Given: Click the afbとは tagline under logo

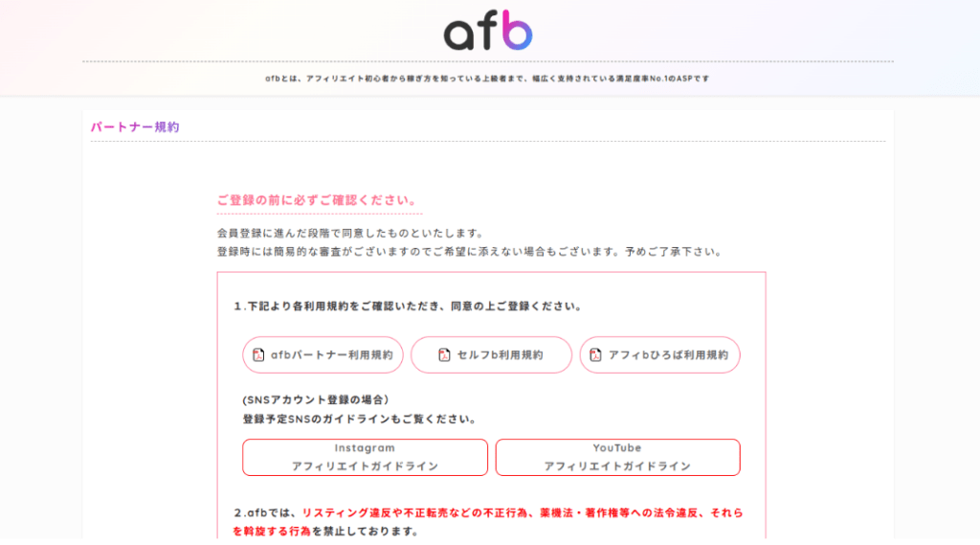Looking at the screenshot, I should coord(487,79).
